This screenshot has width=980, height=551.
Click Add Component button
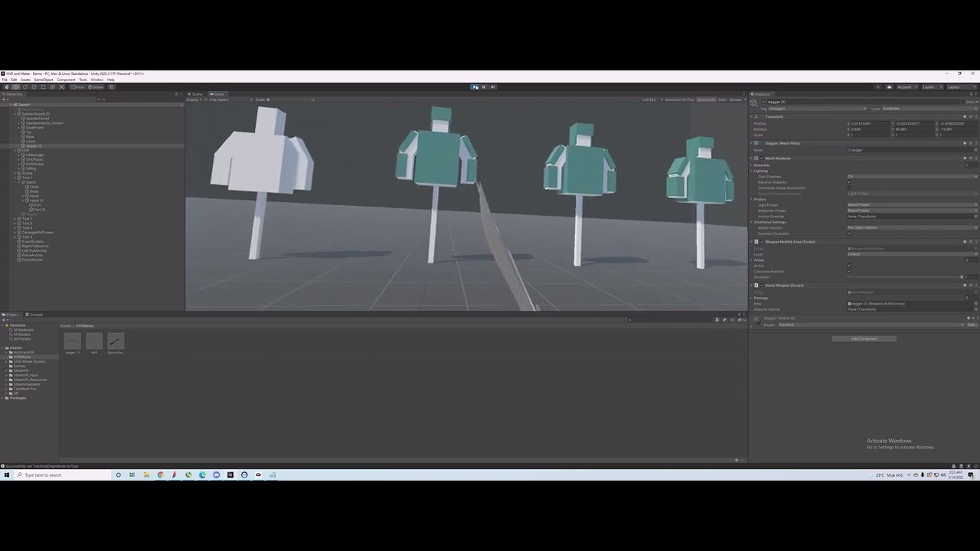[864, 338]
